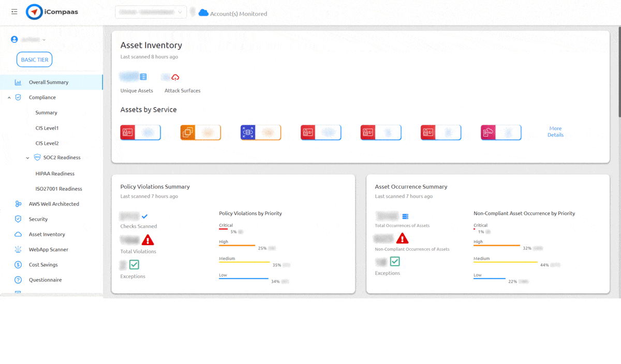
Task: Click the Asset Inventory cloud icon
Action: tap(18, 234)
